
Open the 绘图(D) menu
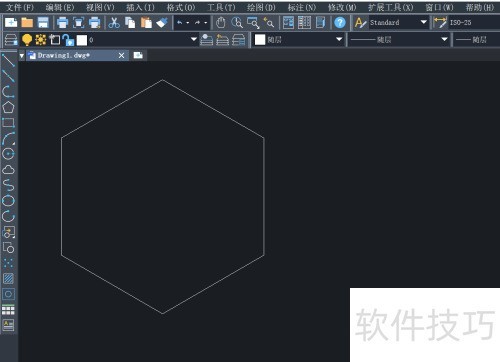point(261,7)
